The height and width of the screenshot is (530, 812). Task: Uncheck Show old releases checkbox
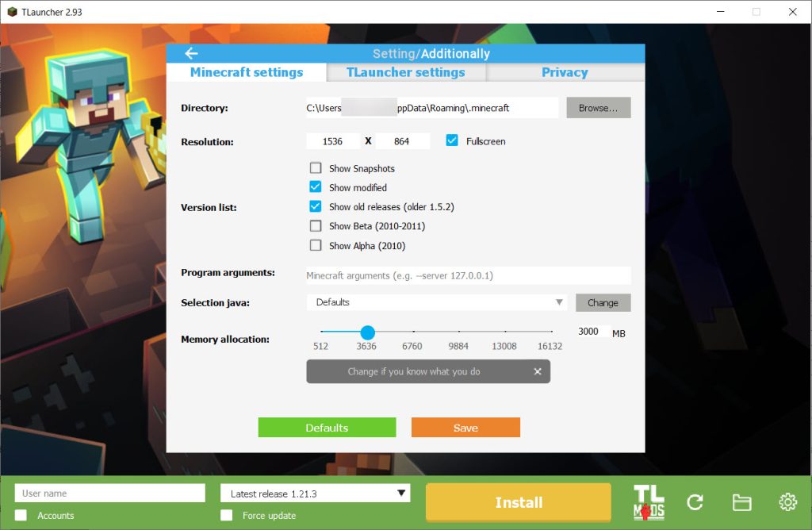316,206
